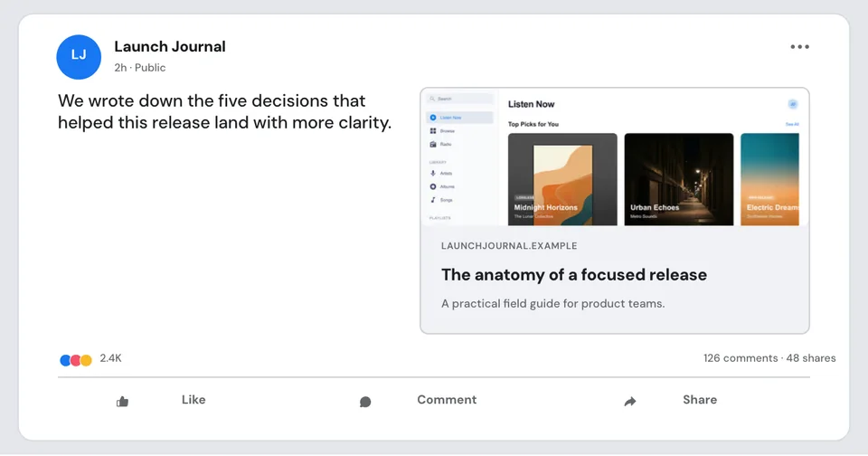View the 126 comments
This screenshot has width=868, height=456.
(x=741, y=358)
